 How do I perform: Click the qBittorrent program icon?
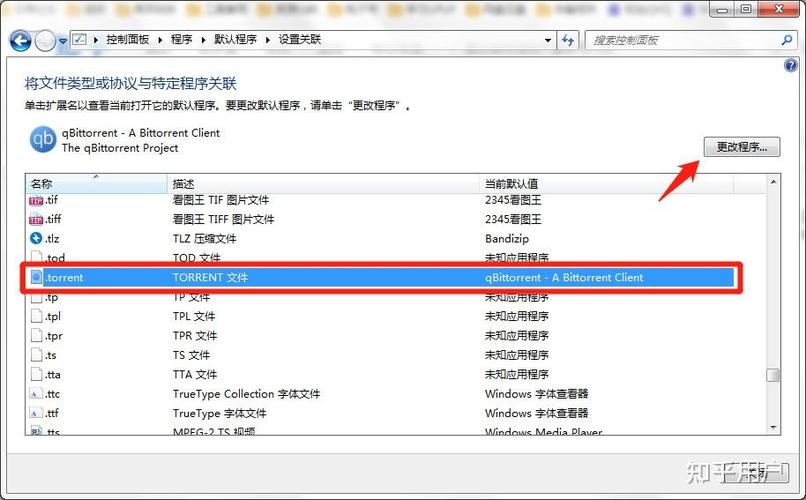pyautogui.click(x=43, y=139)
